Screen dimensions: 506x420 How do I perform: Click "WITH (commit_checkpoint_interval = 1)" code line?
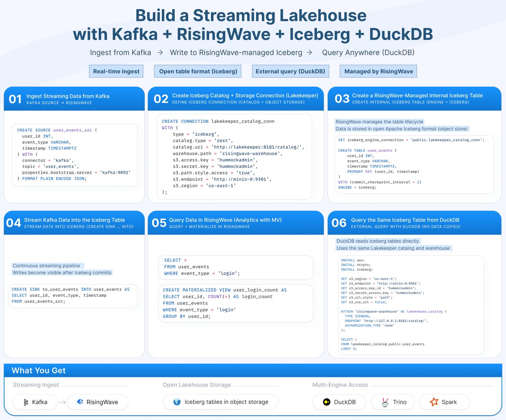[379, 182]
